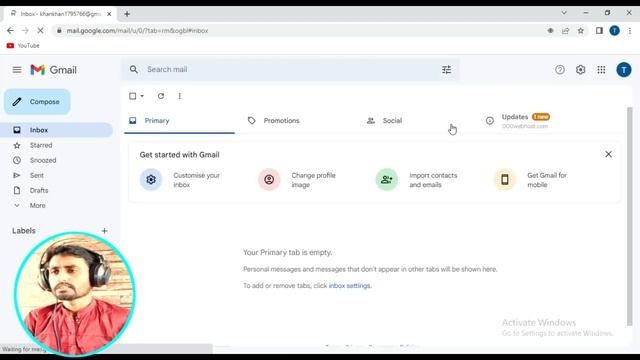Show search options filter icon
Screen dimensions: 640x360
pyautogui.click(x=447, y=70)
